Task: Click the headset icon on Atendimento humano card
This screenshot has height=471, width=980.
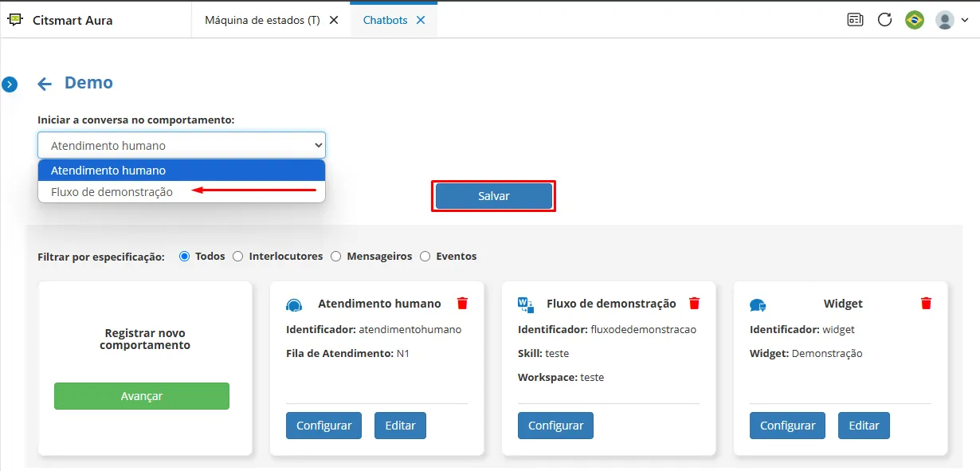Action: pos(294,305)
